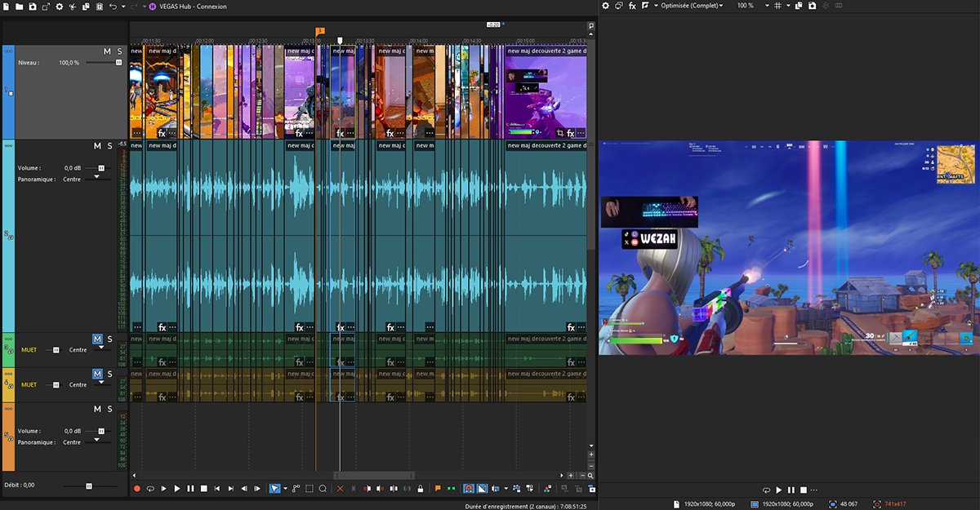Open video output FX in preview toolbar
The image size is (980, 510).
(632, 6)
